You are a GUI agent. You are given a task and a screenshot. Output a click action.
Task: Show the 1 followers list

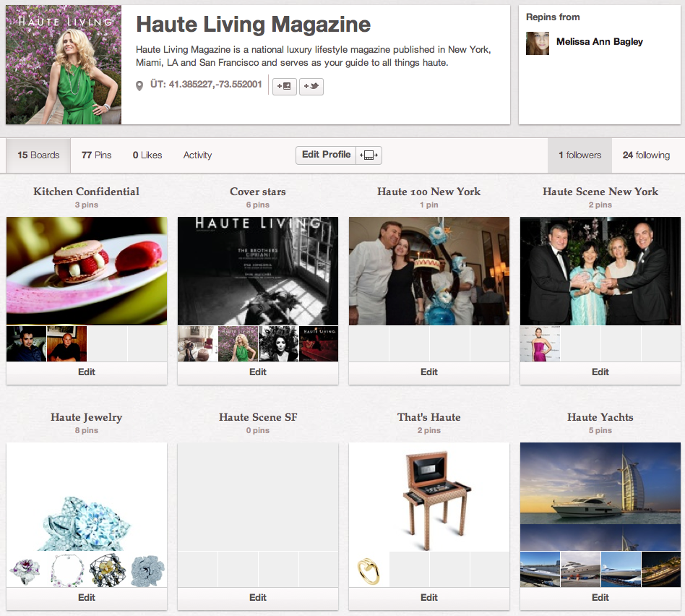pos(580,155)
